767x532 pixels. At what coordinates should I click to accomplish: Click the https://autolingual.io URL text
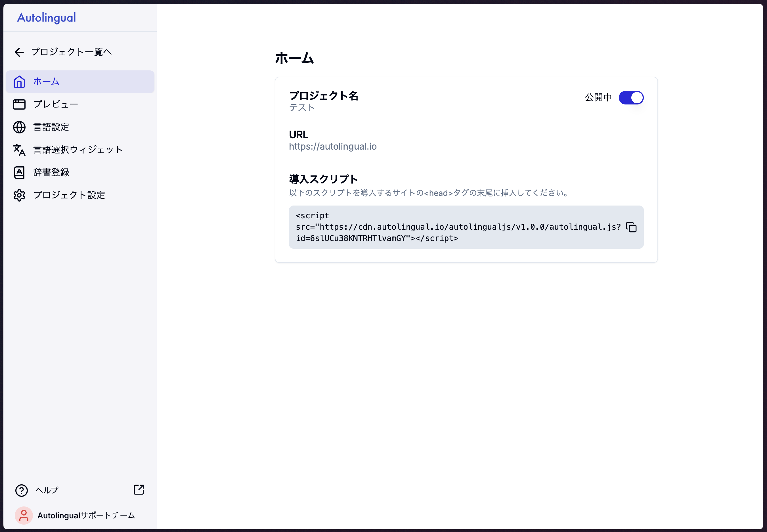click(333, 146)
